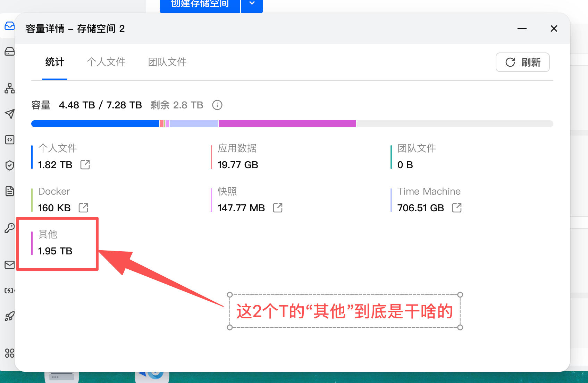Click the dialog title 容量详情 – 存储空间 2
The width and height of the screenshot is (588, 383).
click(75, 28)
